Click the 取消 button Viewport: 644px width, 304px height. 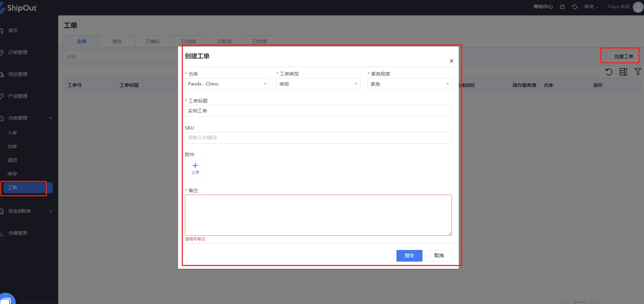[x=439, y=255]
